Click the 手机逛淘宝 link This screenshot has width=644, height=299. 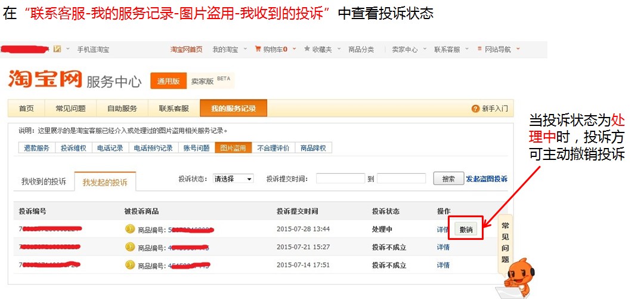click(x=93, y=50)
